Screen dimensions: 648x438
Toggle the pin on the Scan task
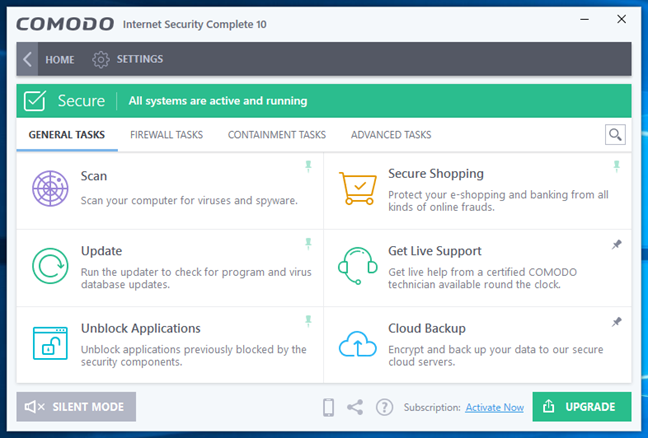coord(308,166)
